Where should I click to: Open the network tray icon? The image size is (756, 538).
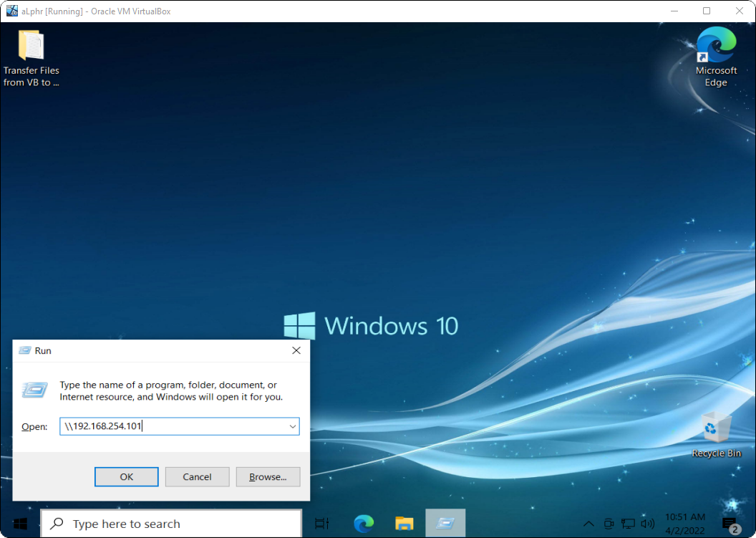point(628,524)
